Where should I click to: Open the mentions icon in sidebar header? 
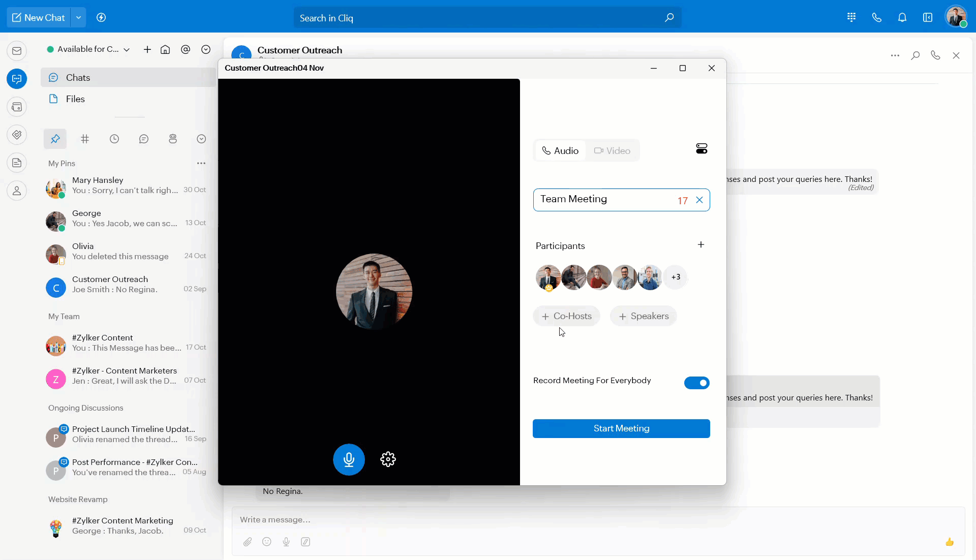(x=186, y=49)
